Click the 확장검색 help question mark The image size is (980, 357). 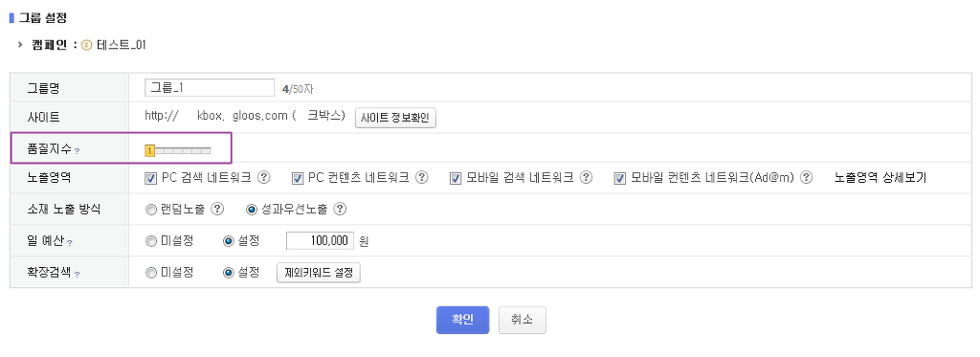[78, 275]
